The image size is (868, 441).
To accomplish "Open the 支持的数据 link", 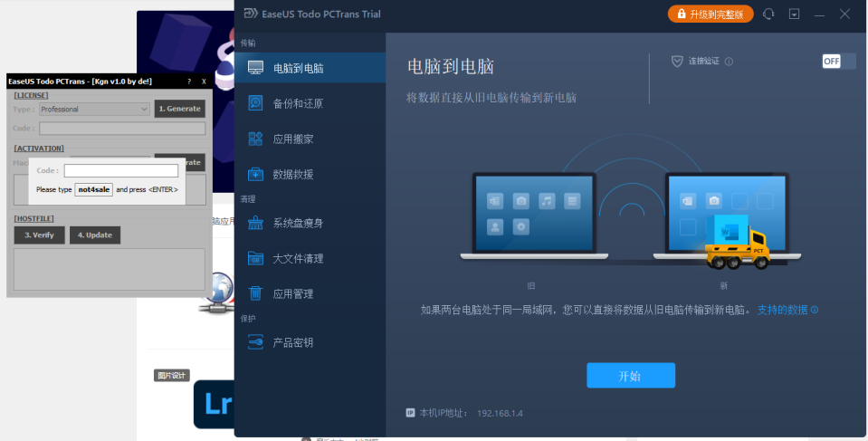I will tap(782, 310).
